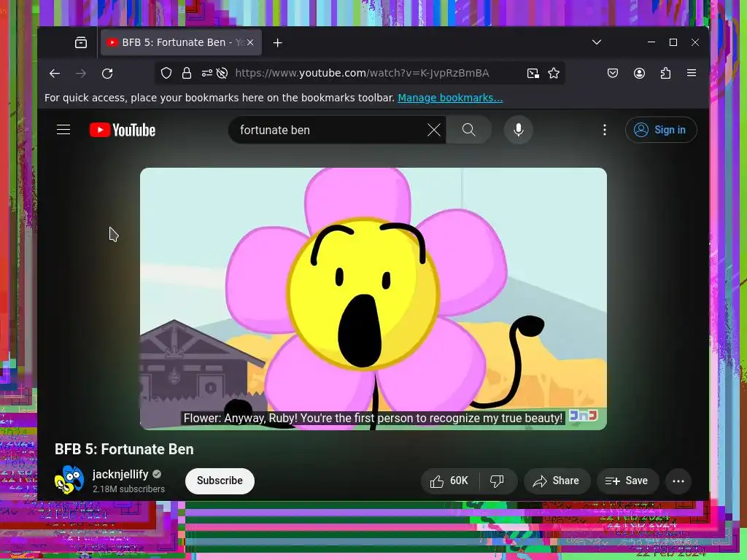Like the video with 60K likes
747x560 pixels.
click(x=449, y=481)
